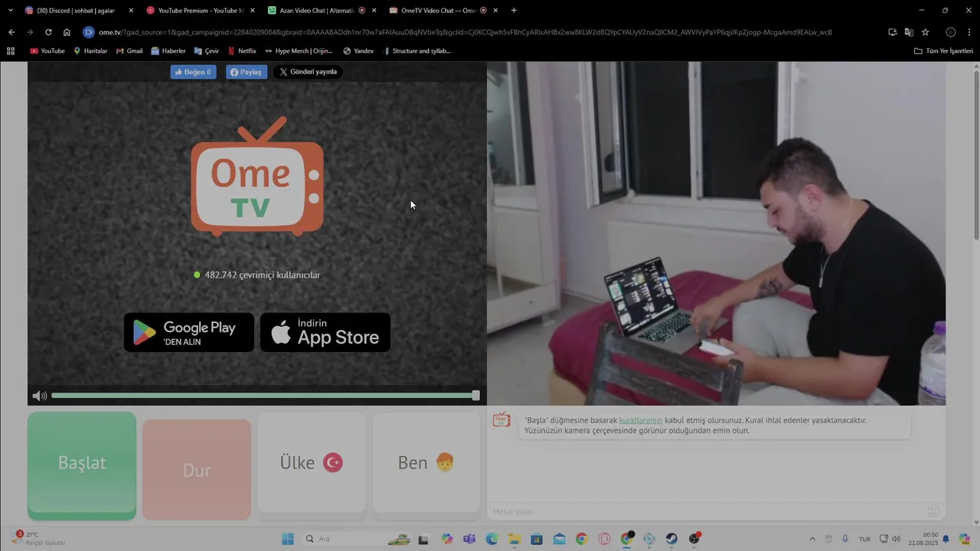
Task: Open the emoji picker in chat
Action: click(933, 511)
